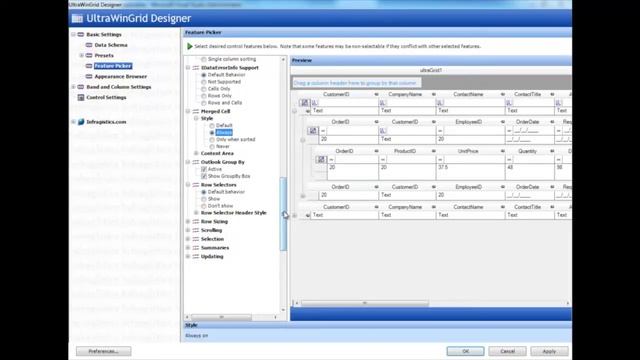Click the pin icon in ProductID header
Viewport: 640px width, 360px height.
pyautogui.click(x=433, y=151)
